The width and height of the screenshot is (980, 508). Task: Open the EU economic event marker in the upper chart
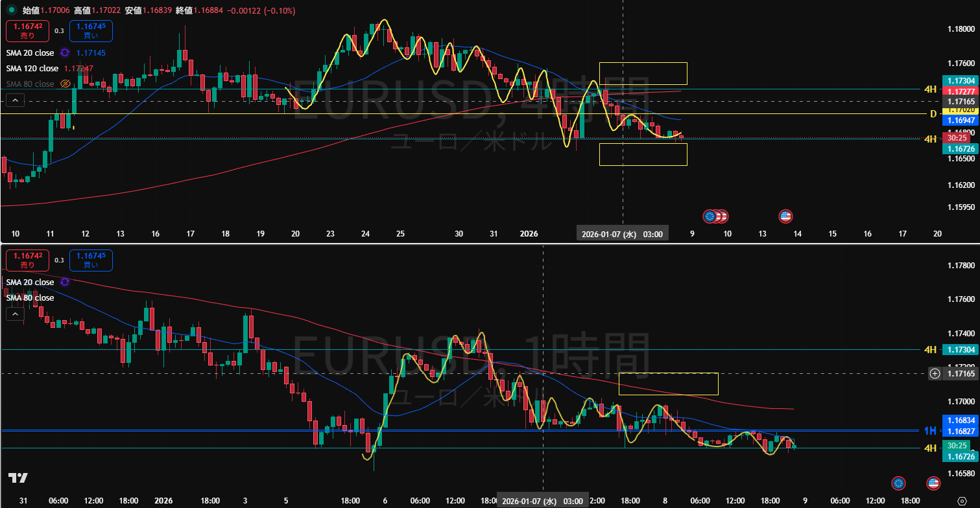(710, 216)
